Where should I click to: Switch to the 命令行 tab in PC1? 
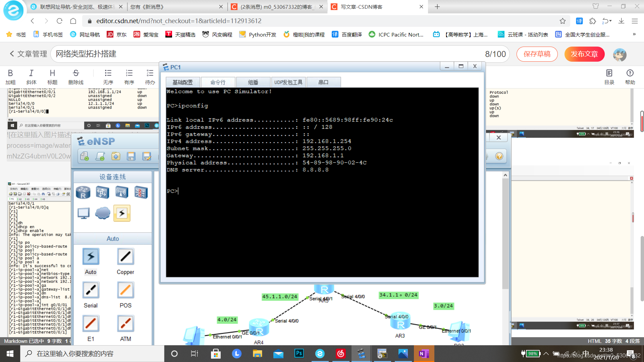218,82
